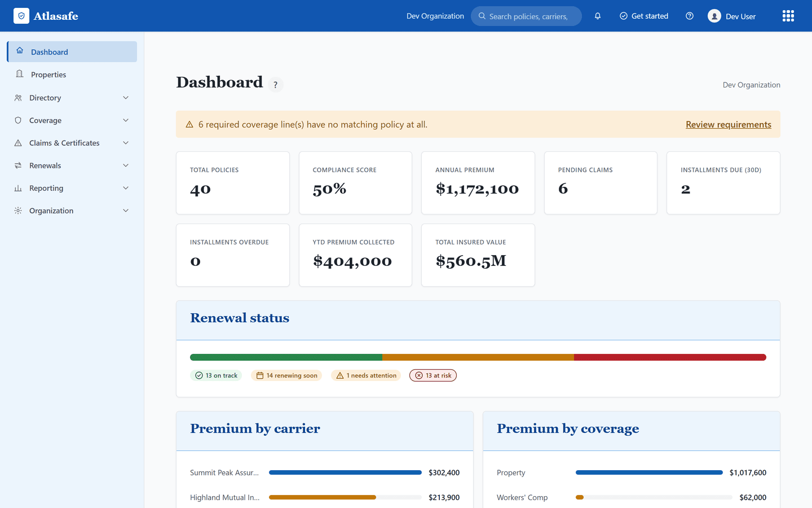
Task: Click the Dev User avatar icon
Action: click(x=714, y=16)
